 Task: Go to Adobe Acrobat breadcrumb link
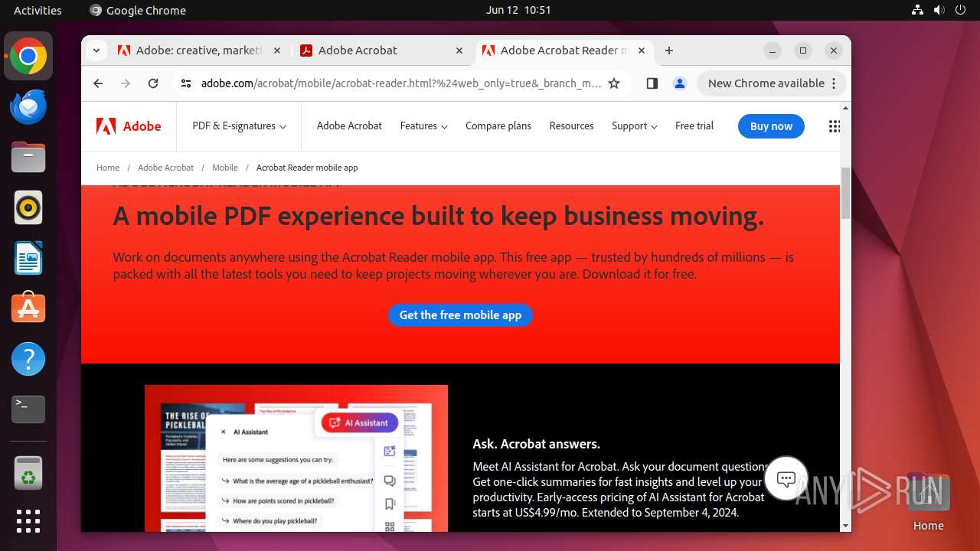pyautogui.click(x=165, y=168)
